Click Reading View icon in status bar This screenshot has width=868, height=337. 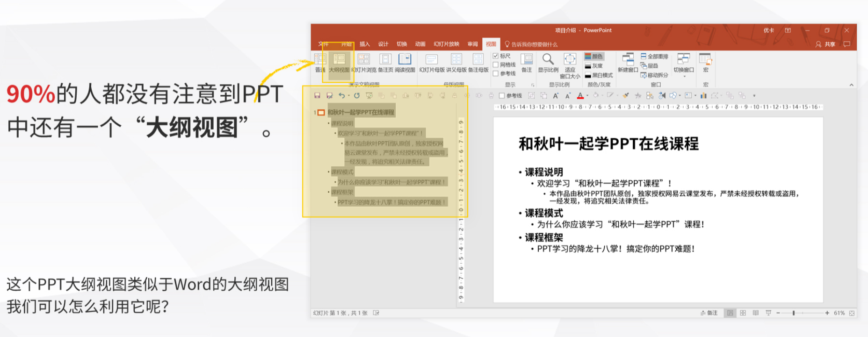756,313
